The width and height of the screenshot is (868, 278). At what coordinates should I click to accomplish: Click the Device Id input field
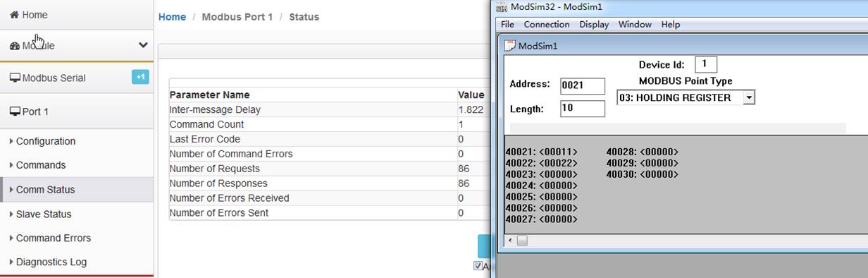point(706,65)
